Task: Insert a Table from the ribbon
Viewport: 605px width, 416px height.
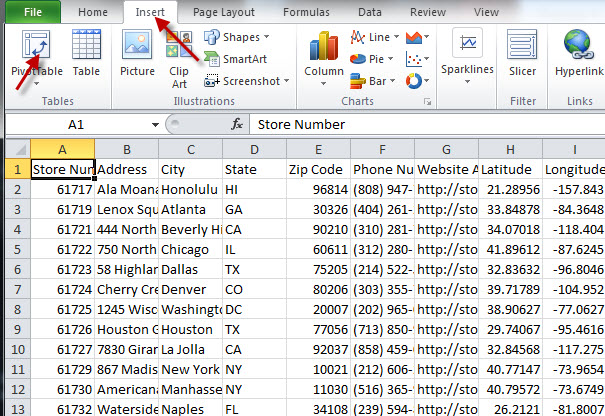Action: click(86, 53)
